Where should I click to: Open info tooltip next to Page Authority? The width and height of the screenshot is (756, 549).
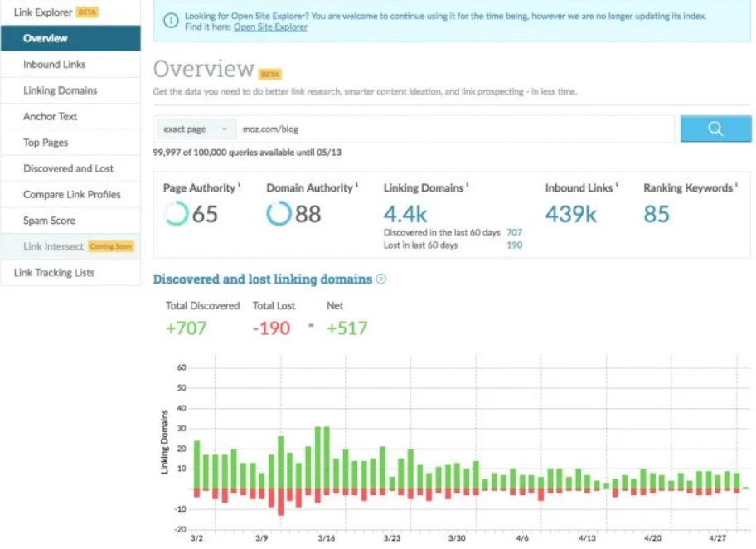click(239, 184)
